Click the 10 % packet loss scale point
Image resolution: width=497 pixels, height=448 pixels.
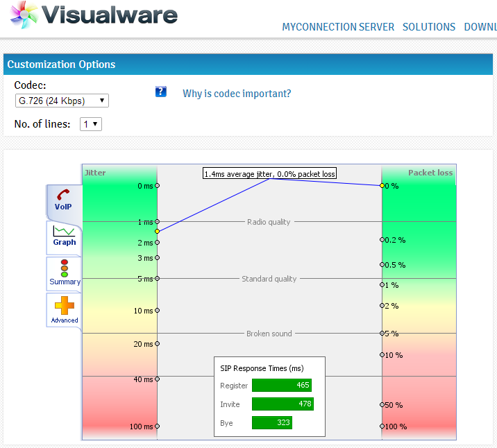(382, 354)
